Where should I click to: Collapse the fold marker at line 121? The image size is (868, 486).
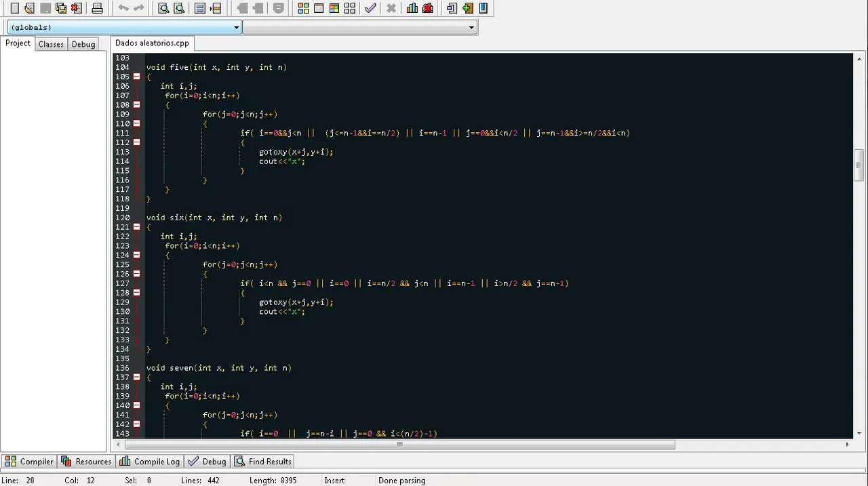click(x=136, y=227)
